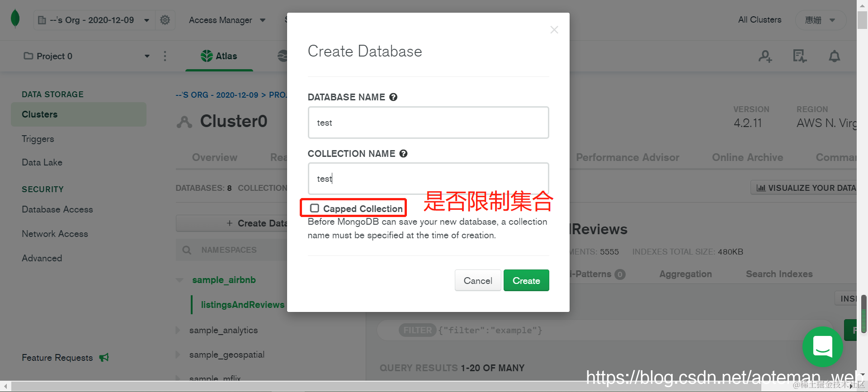The width and height of the screenshot is (868, 392).
Task: Click Database Name help icon
Action: 393,97
